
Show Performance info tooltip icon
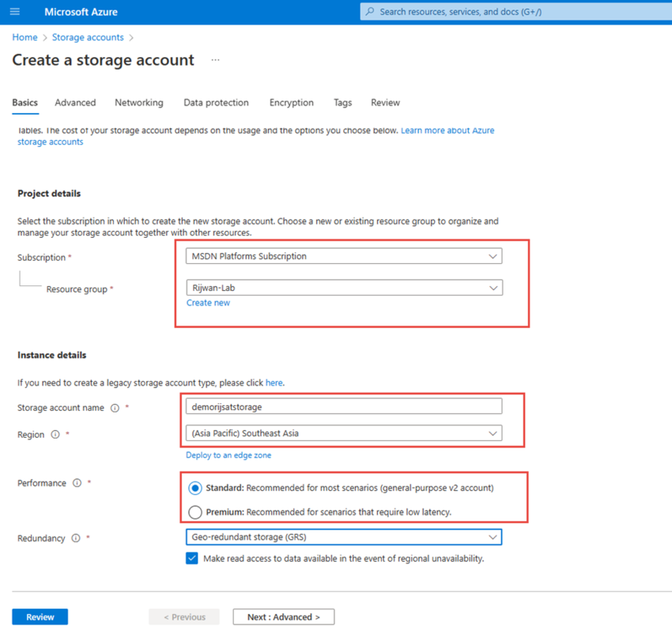click(x=77, y=483)
